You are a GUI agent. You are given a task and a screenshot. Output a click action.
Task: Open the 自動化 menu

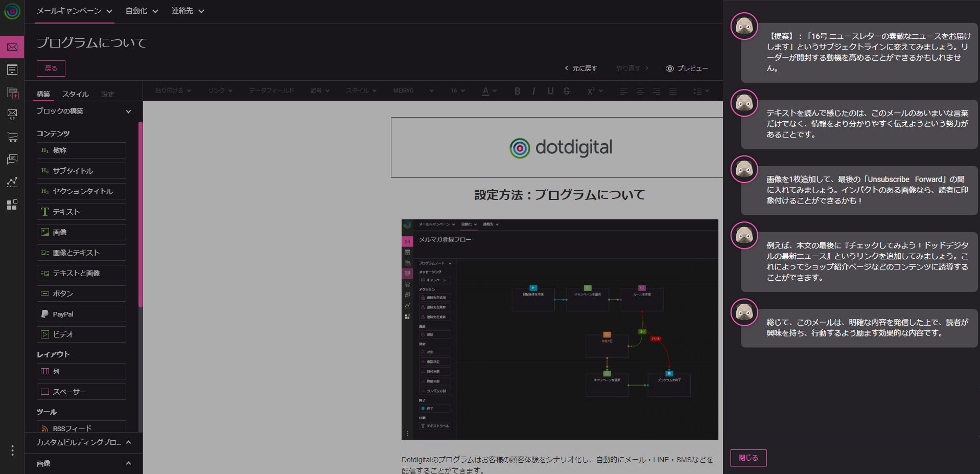(x=142, y=11)
